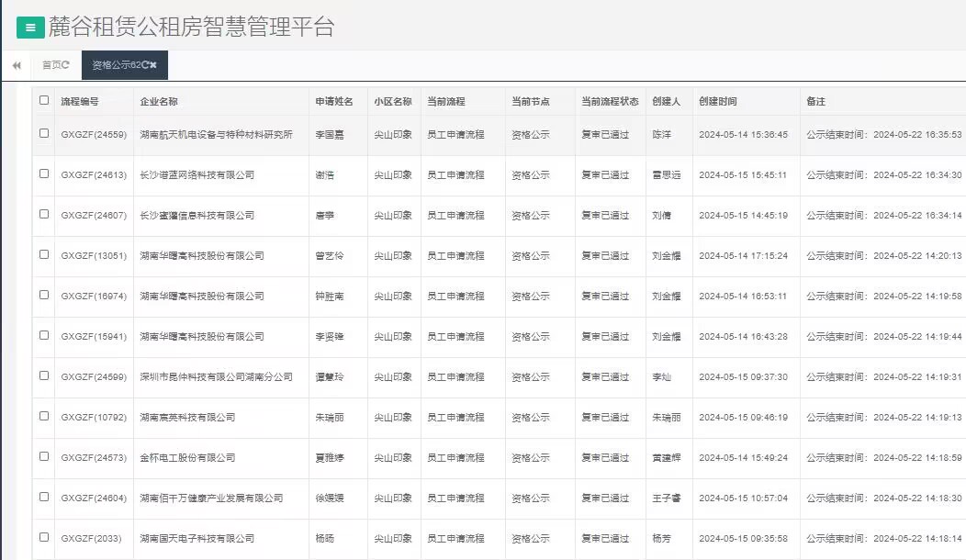Select all rows with the header checkbox
966x560 pixels.
pyautogui.click(x=43, y=102)
